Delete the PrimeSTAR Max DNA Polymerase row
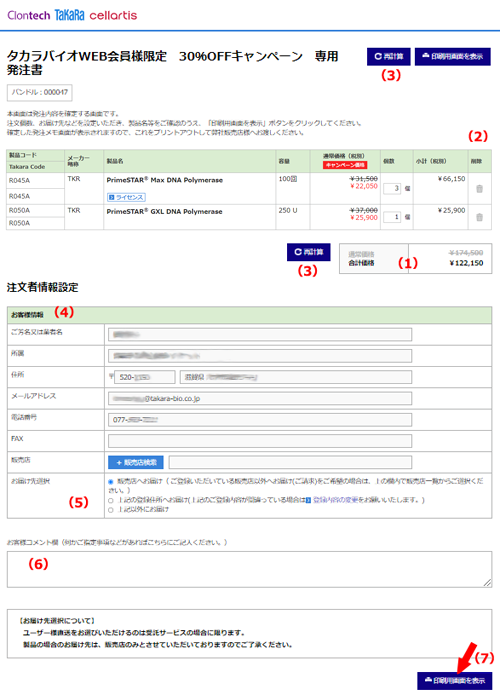This screenshot has width=500, height=700. point(479,189)
